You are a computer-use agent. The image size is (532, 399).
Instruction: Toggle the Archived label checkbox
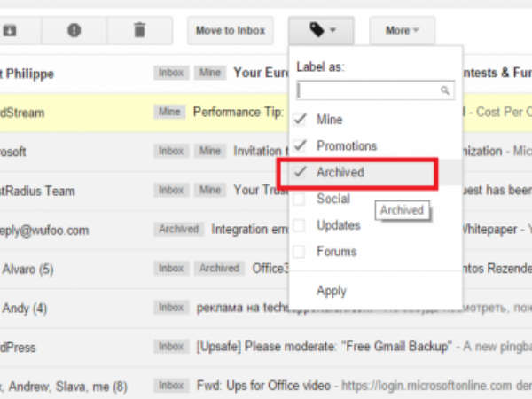click(x=301, y=173)
